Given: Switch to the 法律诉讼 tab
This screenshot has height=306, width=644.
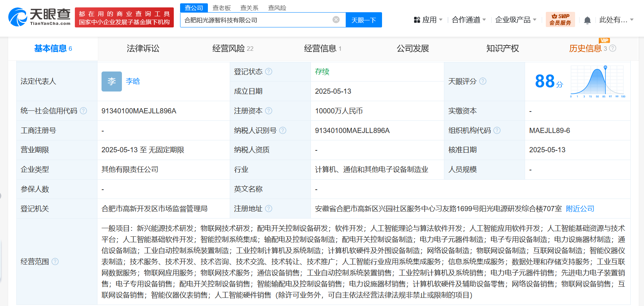Looking at the screenshot, I should [x=143, y=49].
